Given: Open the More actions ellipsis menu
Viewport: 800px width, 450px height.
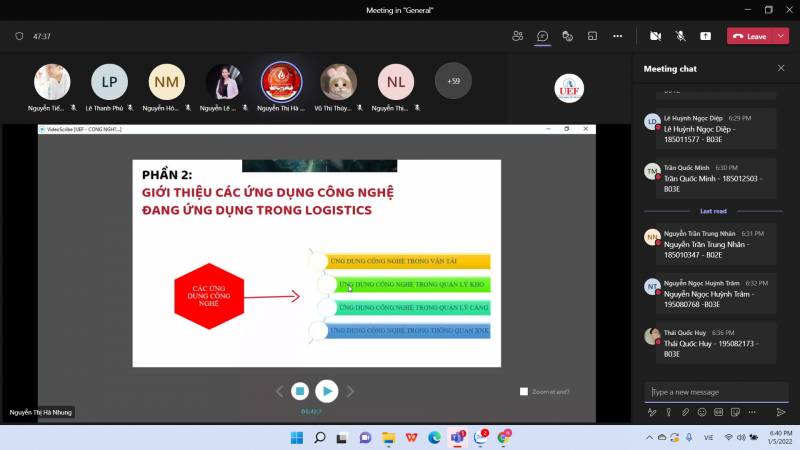Looking at the screenshot, I should pyautogui.click(x=617, y=36).
